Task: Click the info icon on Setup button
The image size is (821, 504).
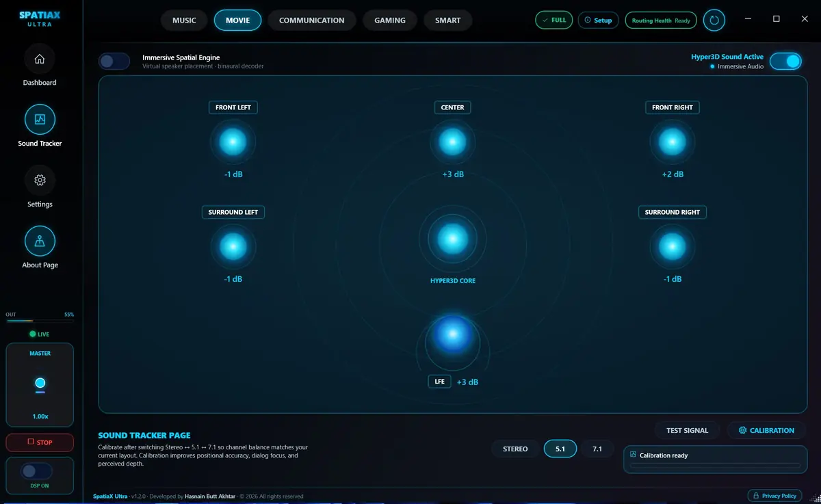Action: (x=587, y=20)
